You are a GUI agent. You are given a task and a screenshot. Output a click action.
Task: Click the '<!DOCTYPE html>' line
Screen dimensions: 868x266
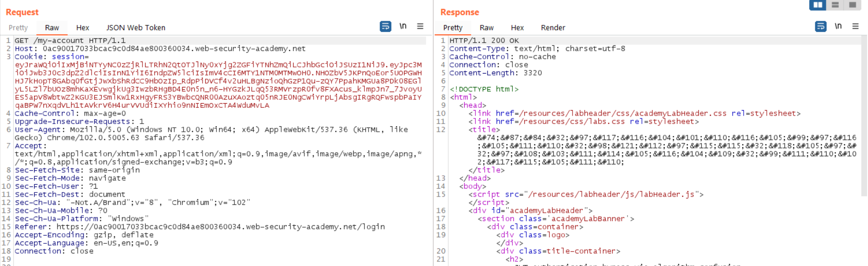(x=484, y=89)
